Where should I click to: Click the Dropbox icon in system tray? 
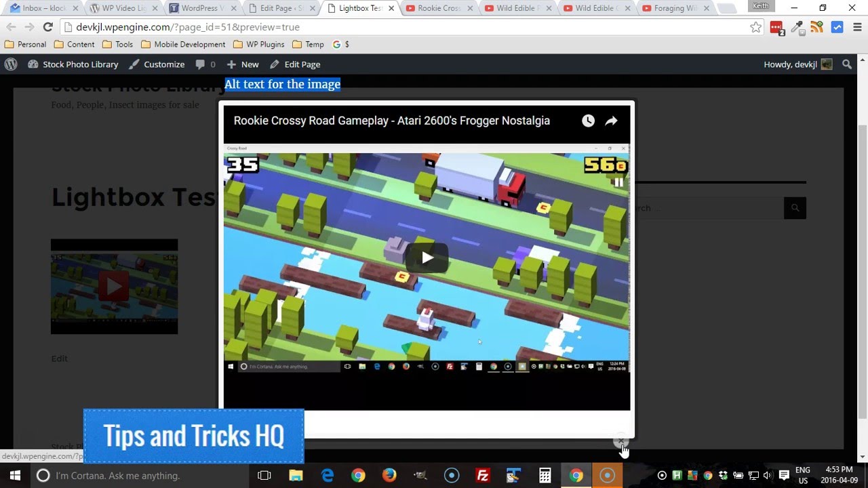pos(723,475)
